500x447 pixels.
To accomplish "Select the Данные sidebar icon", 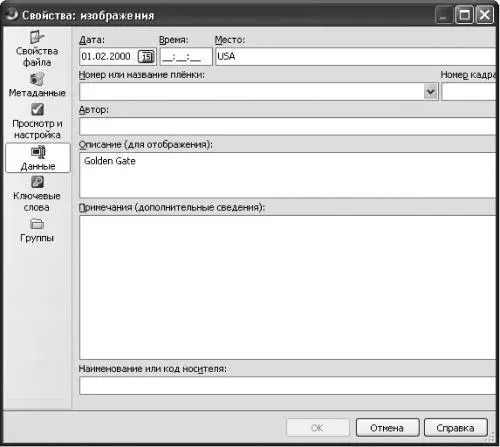I will 38,152.
